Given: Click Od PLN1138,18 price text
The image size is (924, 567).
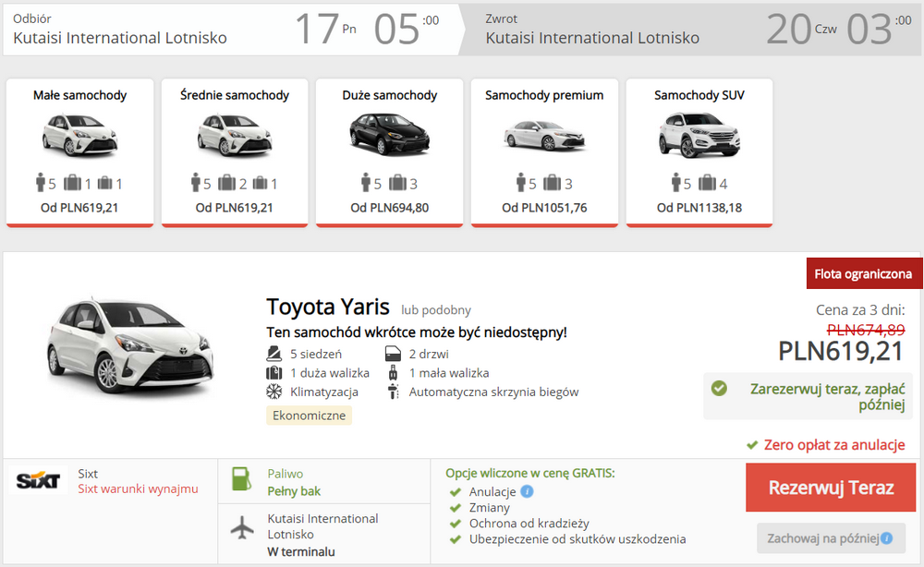Looking at the screenshot, I should pyautogui.click(x=699, y=208).
